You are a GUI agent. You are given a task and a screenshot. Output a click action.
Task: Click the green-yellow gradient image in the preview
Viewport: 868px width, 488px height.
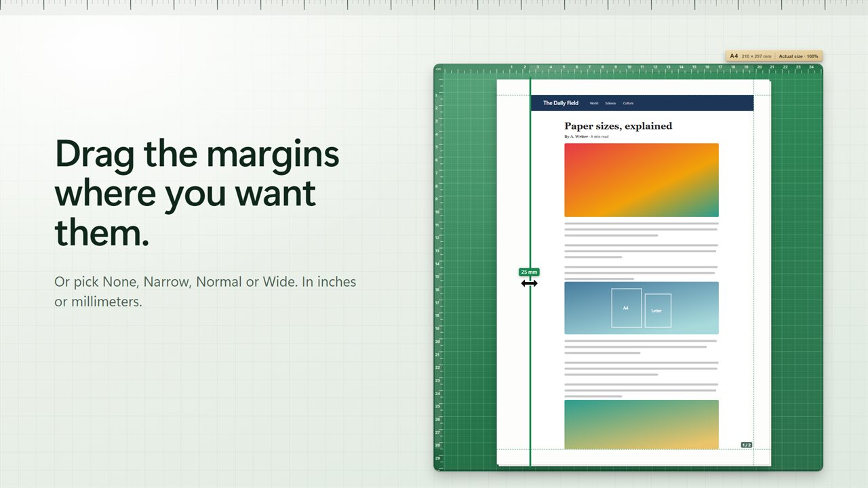(642, 424)
